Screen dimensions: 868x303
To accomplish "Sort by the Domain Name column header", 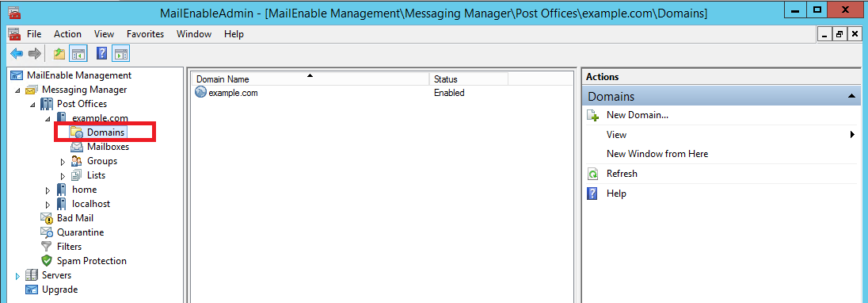I will pos(310,79).
